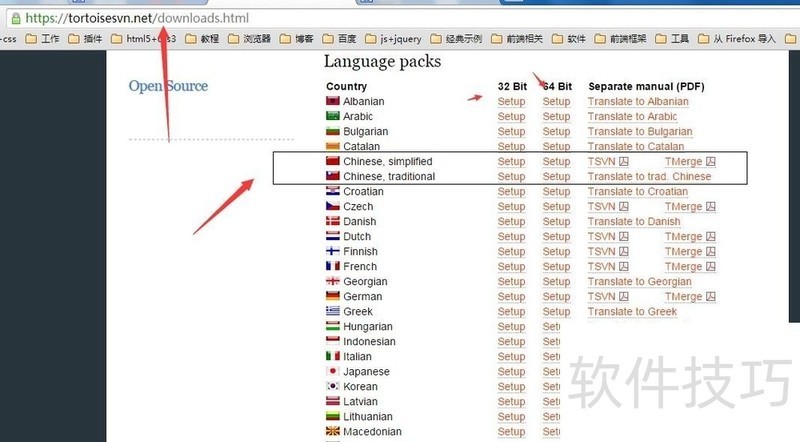Viewport: 800px width, 442px height.
Task: Download 64 Bit Setup for French
Action: click(x=556, y=266)
